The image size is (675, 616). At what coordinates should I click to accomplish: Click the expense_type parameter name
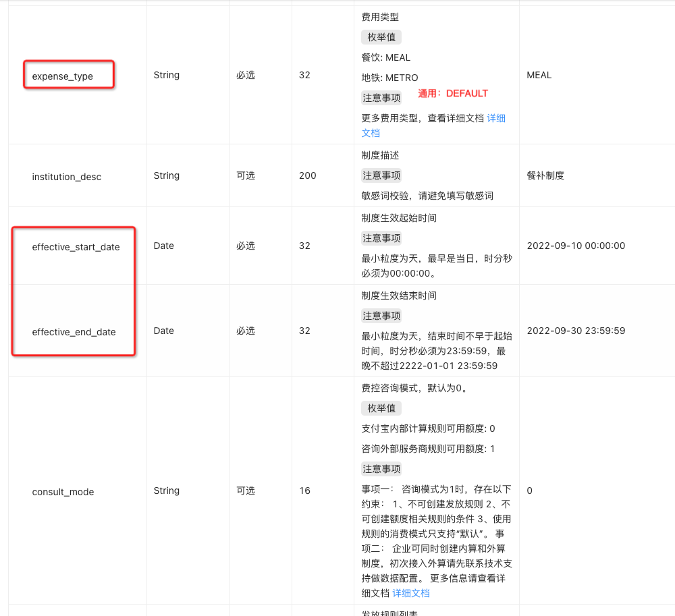(62, 76)
